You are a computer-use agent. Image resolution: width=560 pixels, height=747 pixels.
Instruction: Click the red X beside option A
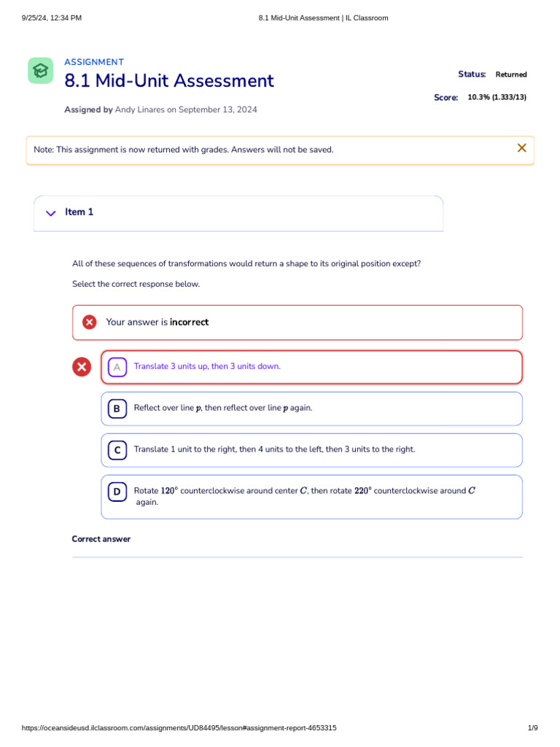82,367
